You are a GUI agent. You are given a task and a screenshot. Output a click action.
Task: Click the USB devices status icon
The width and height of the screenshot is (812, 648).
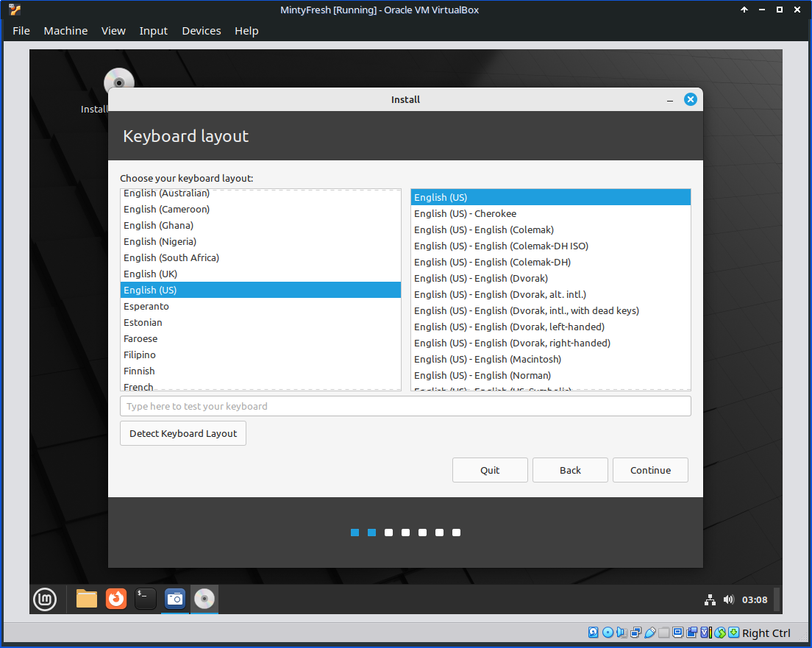click(x=650, y=633)
